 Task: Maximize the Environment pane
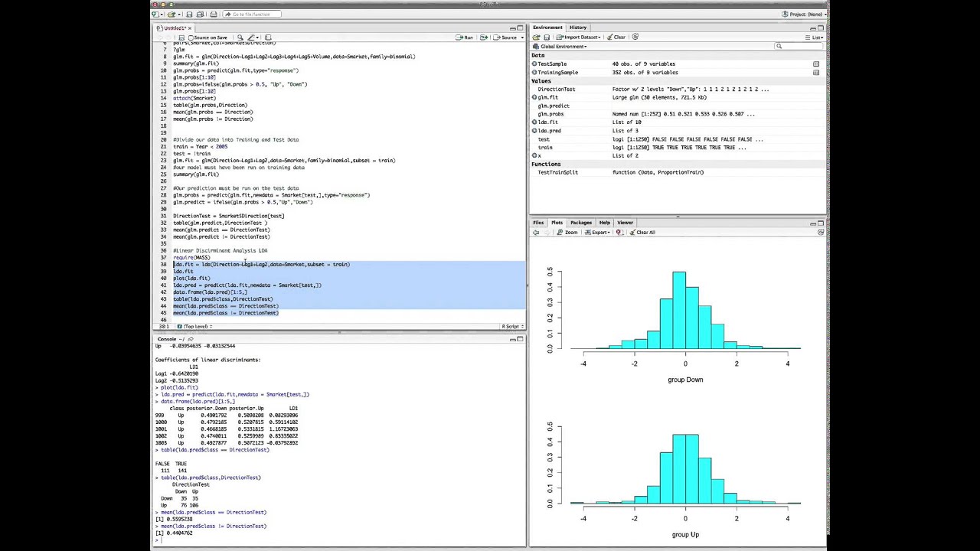tap(821, 28)
